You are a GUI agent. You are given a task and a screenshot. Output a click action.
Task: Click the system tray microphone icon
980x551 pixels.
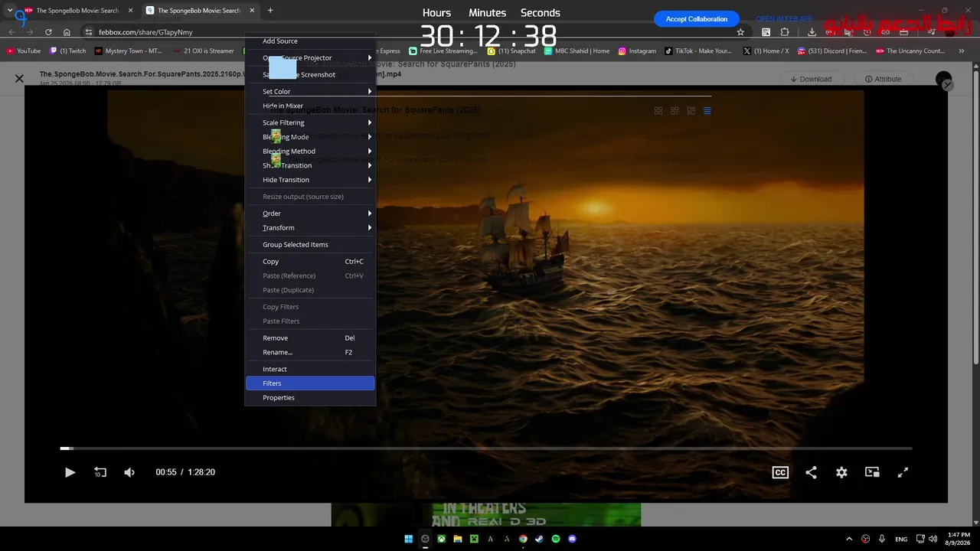coord(883,539)
